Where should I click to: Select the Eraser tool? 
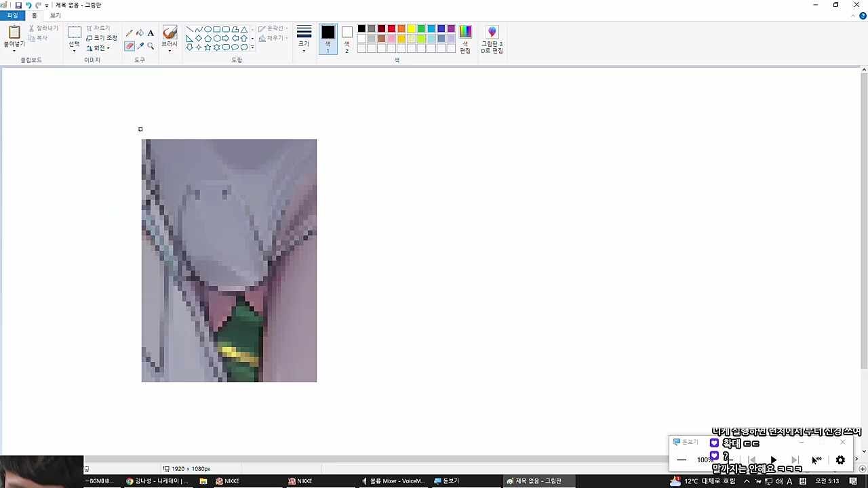(130, 46)
